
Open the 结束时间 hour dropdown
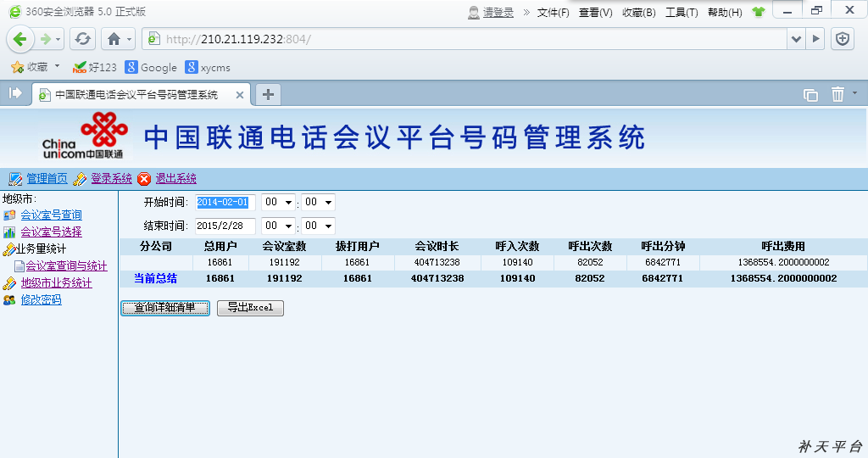click(x=278, y=226)
